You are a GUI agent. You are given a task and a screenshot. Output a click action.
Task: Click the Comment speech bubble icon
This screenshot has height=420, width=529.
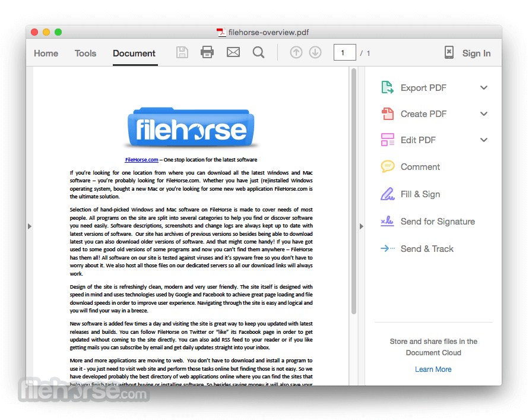387,166
